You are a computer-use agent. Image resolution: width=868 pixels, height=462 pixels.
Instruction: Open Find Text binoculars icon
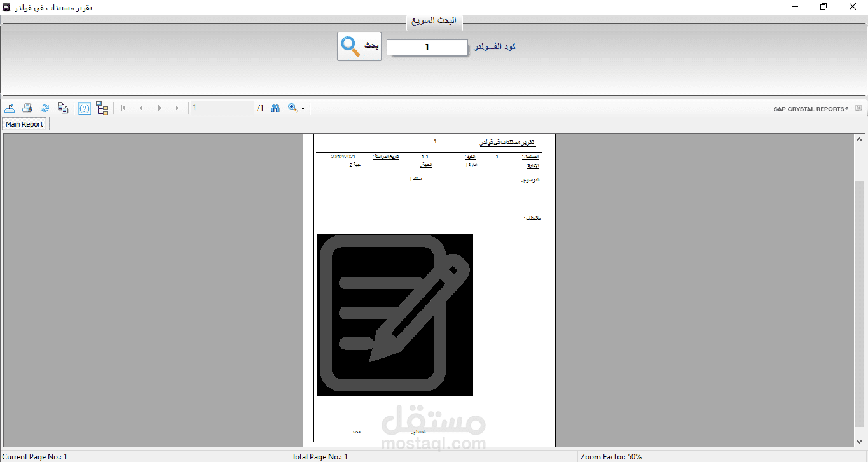tap(275, 108)
